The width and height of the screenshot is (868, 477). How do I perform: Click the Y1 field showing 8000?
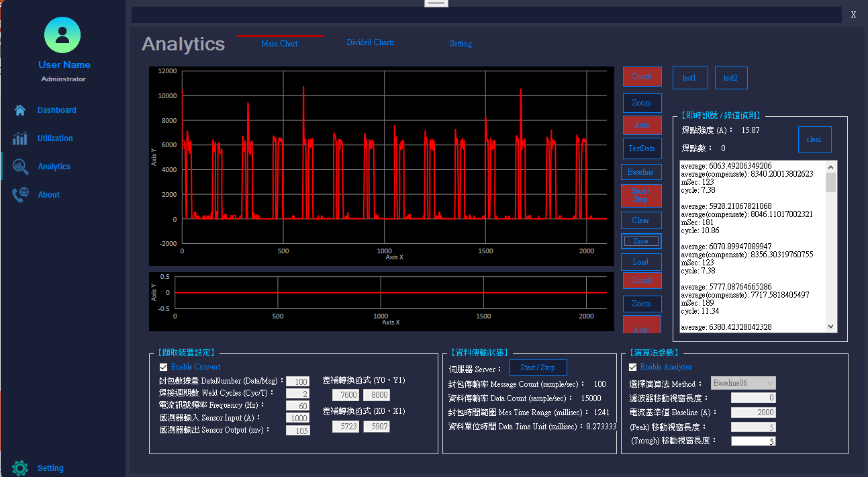377,395
